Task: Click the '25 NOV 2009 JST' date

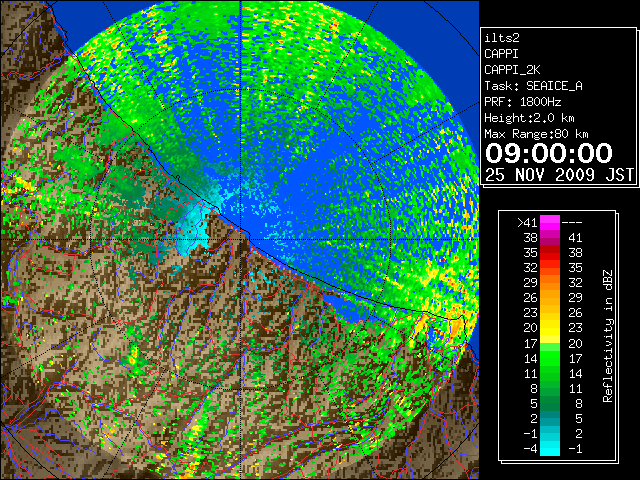Action: click(x=560, y=175)
